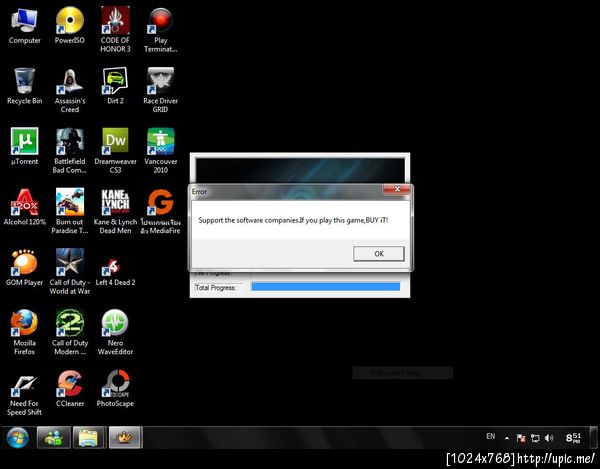Open the volume speaker icon

(549, 438)
